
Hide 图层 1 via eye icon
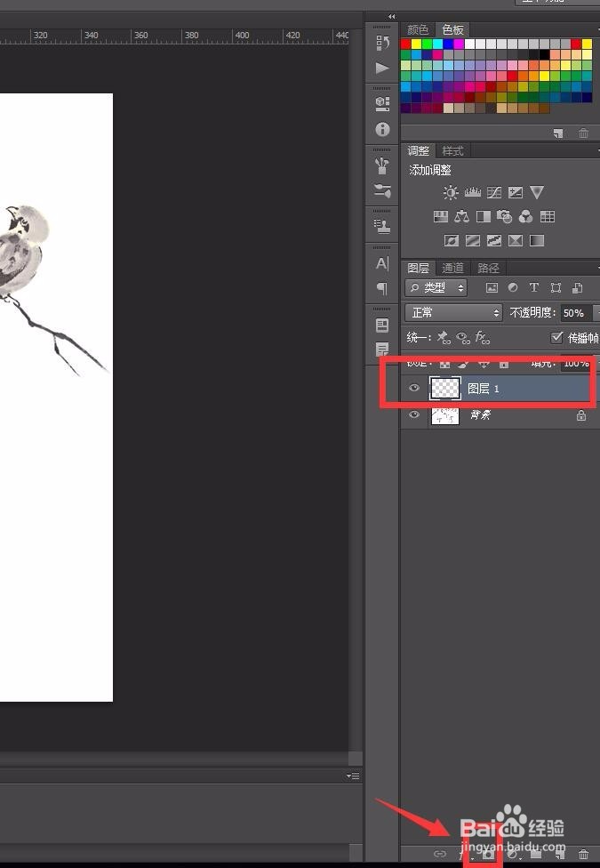pyautogui.click(x=414, y=388)
